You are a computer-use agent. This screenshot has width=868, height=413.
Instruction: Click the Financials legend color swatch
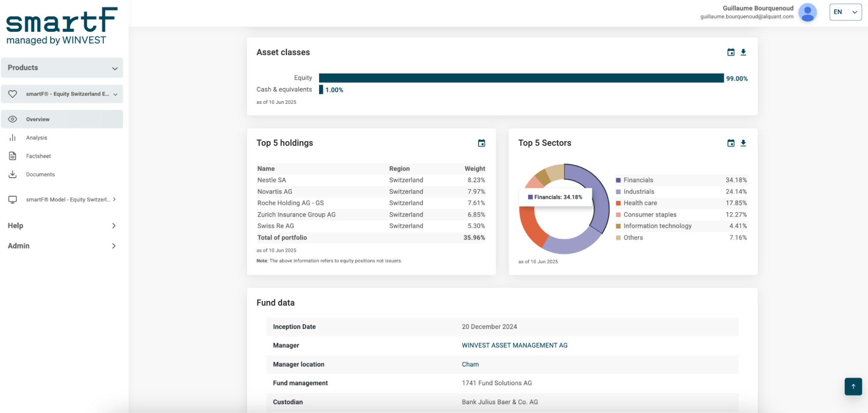(x=618, y=180)
